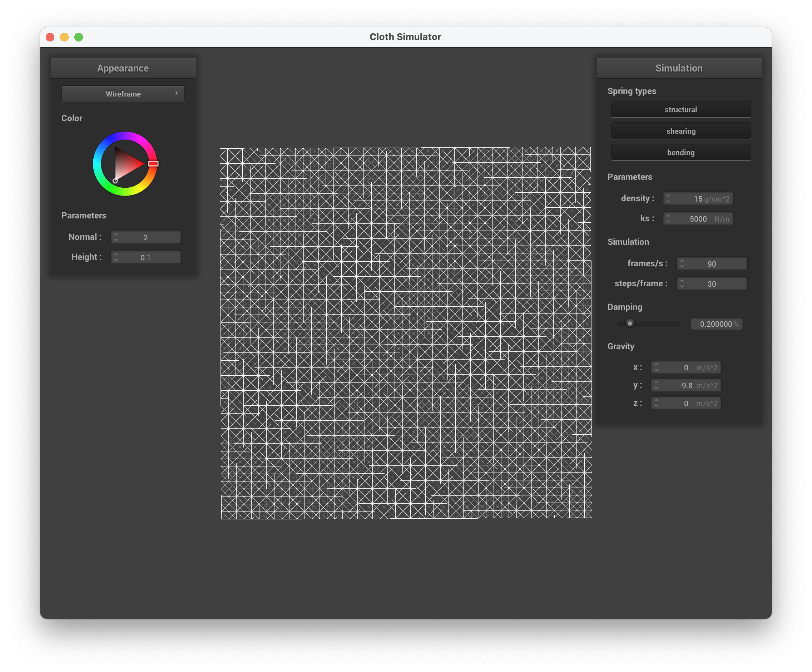Click the steps/frame stepper arrows
Image resolution: width=812 pixels, height=672 pixels.
pos(682,284)
